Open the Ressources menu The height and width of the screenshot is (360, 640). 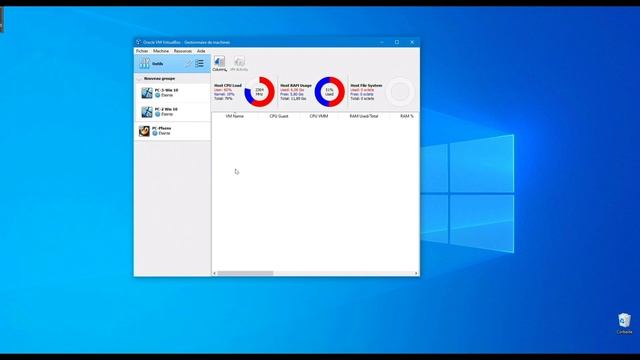click(x=182, y=51)
